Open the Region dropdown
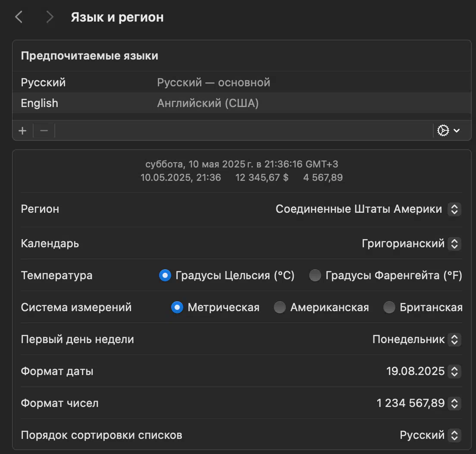This screenshot has height=454, width=476. point(454,209)
